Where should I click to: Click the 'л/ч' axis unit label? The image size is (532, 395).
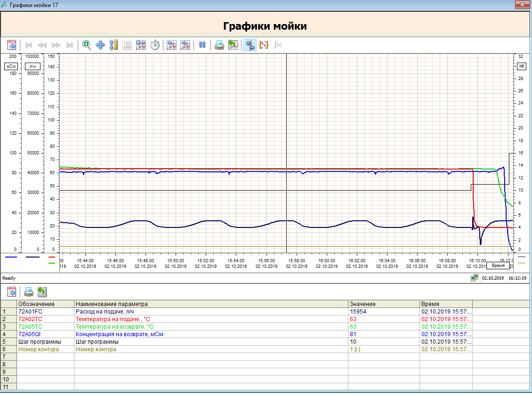32,66
